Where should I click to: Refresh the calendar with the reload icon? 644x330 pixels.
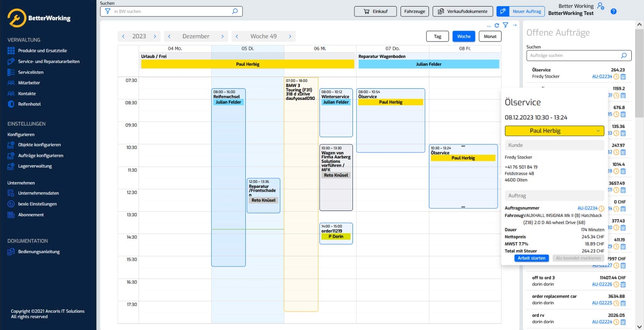pos(497,26)
